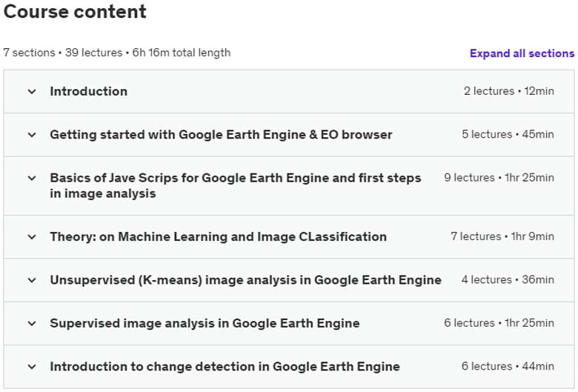Expand chevron for Theory: on Machine Learning section
This screenshot has height=392, width=578.
[x=32, y=236]
